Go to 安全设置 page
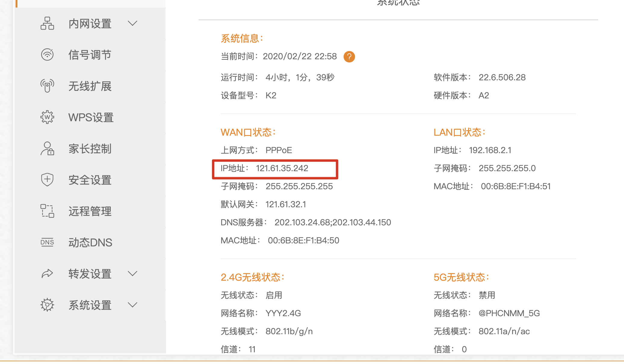Image resolution: width=624 pixels, height=364 pixels. (90, 180)
